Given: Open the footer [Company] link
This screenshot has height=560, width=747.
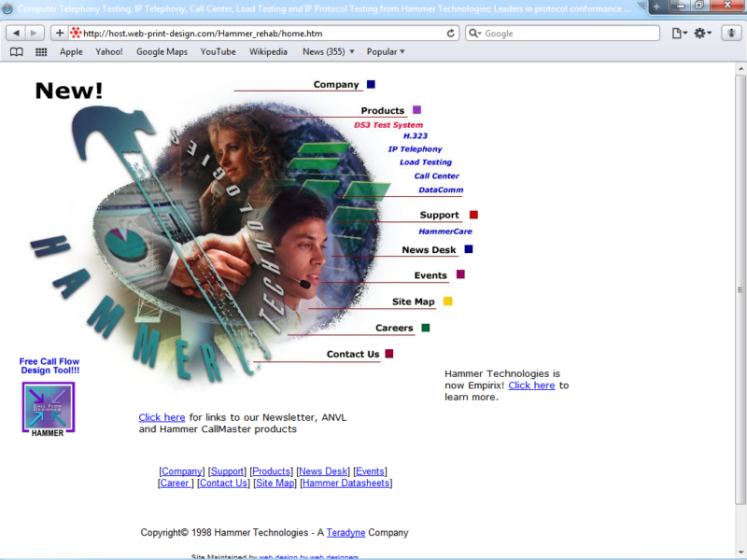Looking at the screenshot, I should pos(182,471).
